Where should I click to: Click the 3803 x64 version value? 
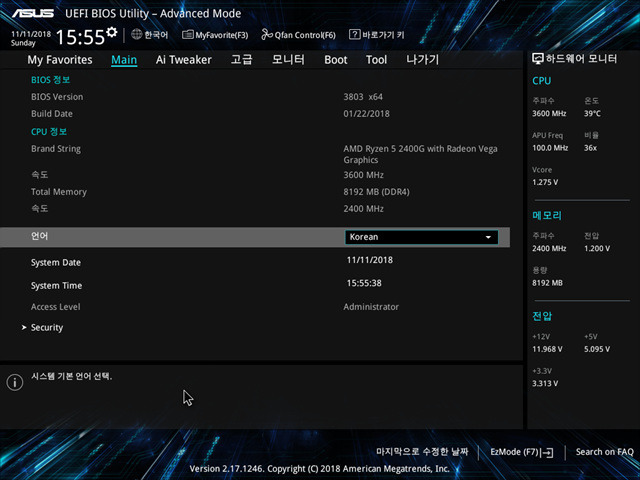[363, 97]
